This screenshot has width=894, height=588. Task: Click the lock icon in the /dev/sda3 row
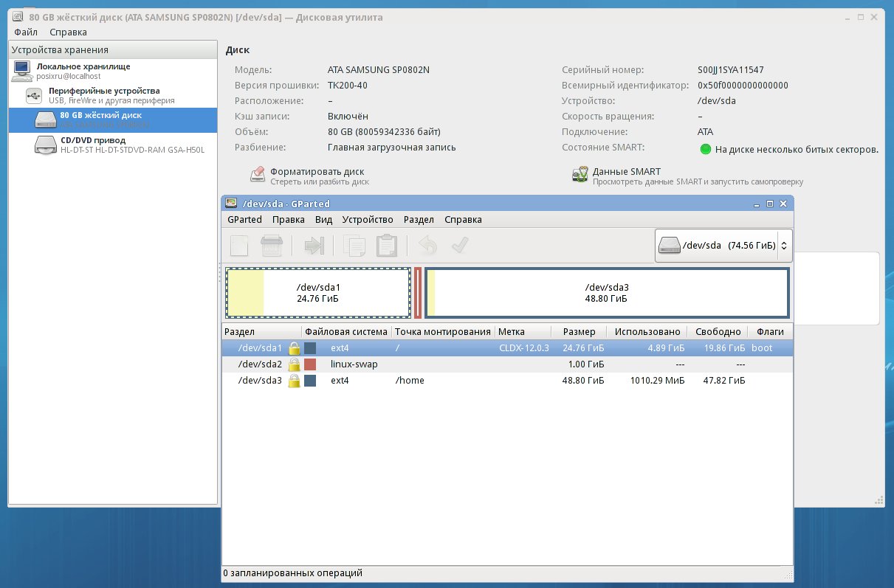pyautogui.click(x=294, y=381)
